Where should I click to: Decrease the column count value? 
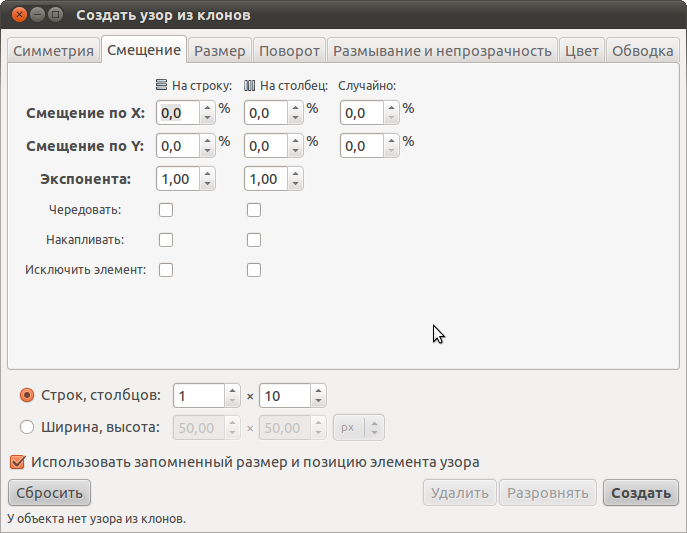tap(318, 402)
